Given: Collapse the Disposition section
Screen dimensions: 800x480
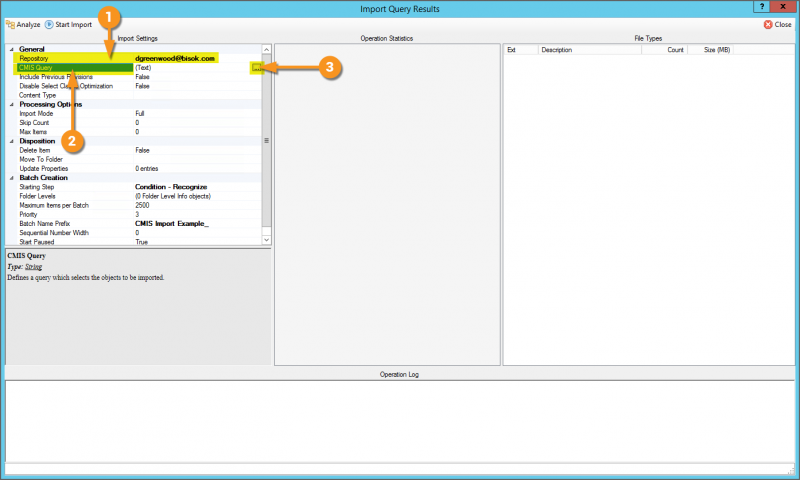Looking at the screenshot, I should pyautogui.click(x=12, y=141).
